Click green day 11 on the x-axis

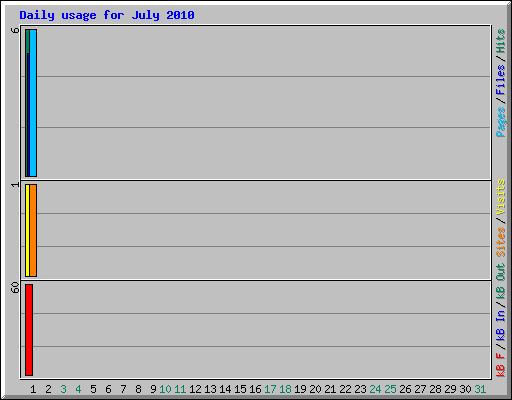pyautogui.click(x=180, y=389)
